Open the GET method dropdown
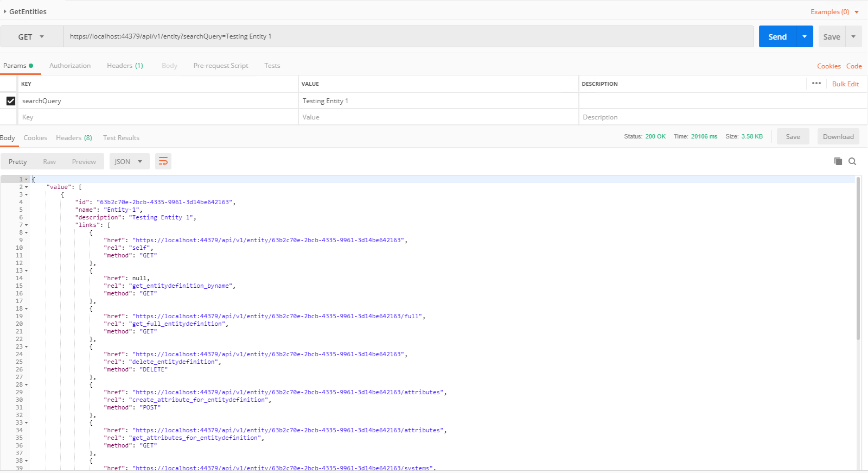Screen dimensions: 868x473 point(31,37)
